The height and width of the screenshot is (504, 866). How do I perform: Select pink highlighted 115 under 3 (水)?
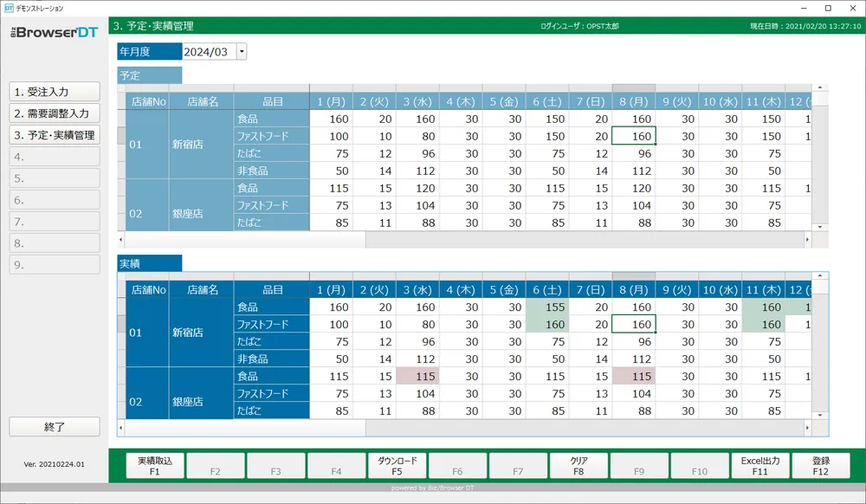tap(417, 376)
